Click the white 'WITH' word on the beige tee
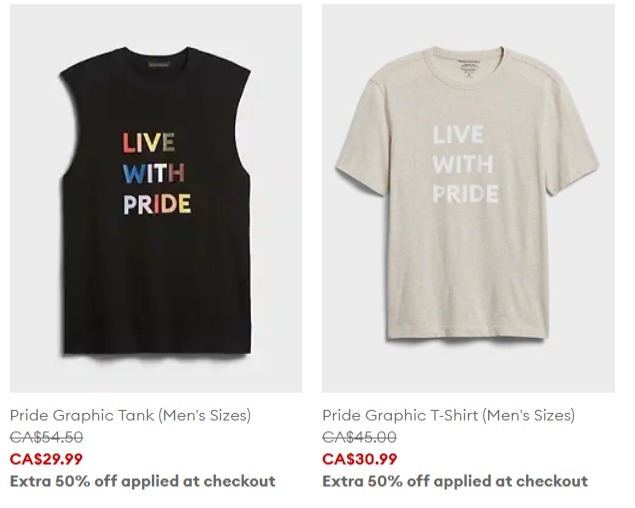Image resolution: width=635 pixels, height=508 pixels. [x=463, y=164]
